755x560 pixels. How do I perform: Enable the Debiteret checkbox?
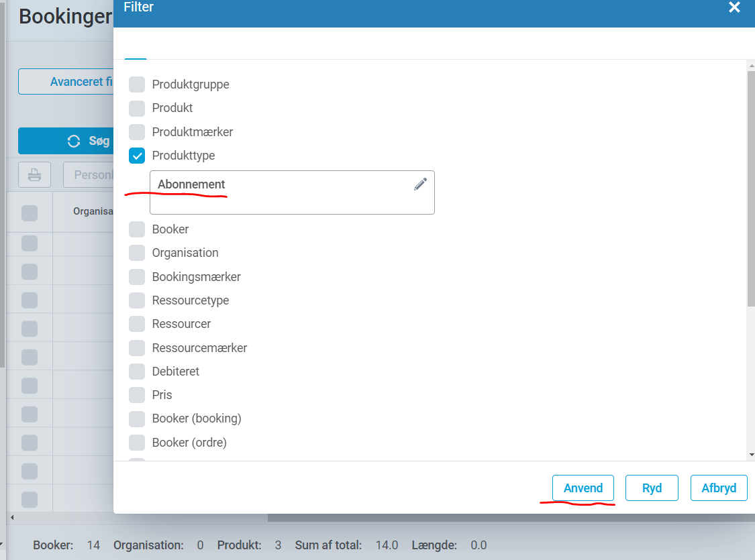137,372
